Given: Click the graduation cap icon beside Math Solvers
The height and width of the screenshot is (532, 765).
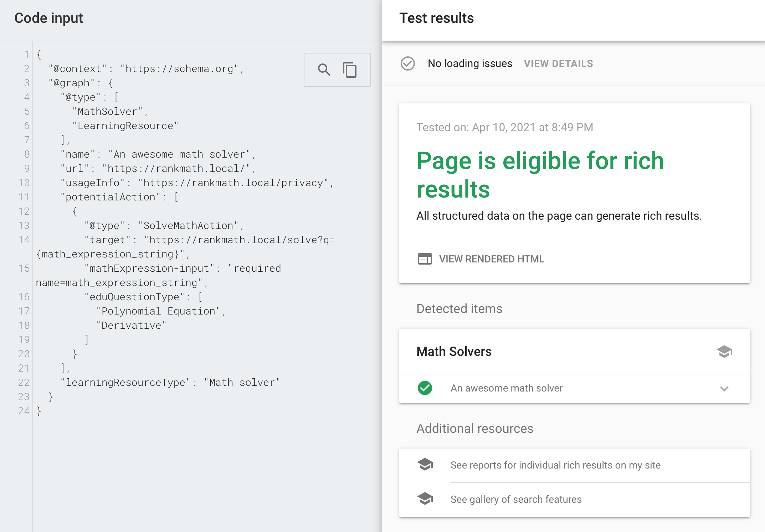Looking at the screenshot, I should click(724, 352).
